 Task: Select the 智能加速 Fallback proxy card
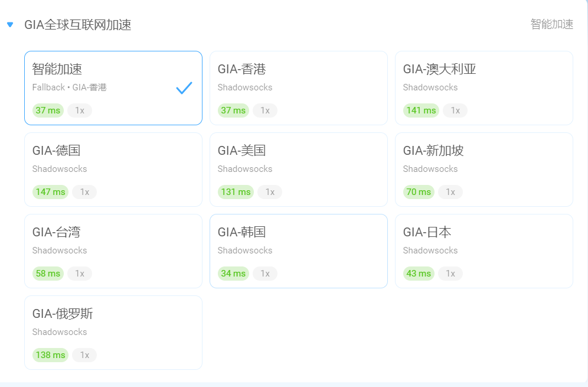[x=113, y=88]
